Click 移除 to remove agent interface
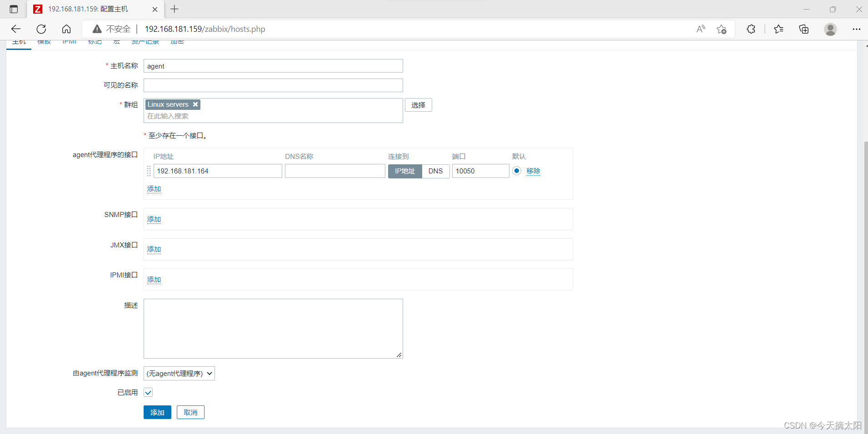Screen dimensions: 868x434 click(x=533, y=171)
